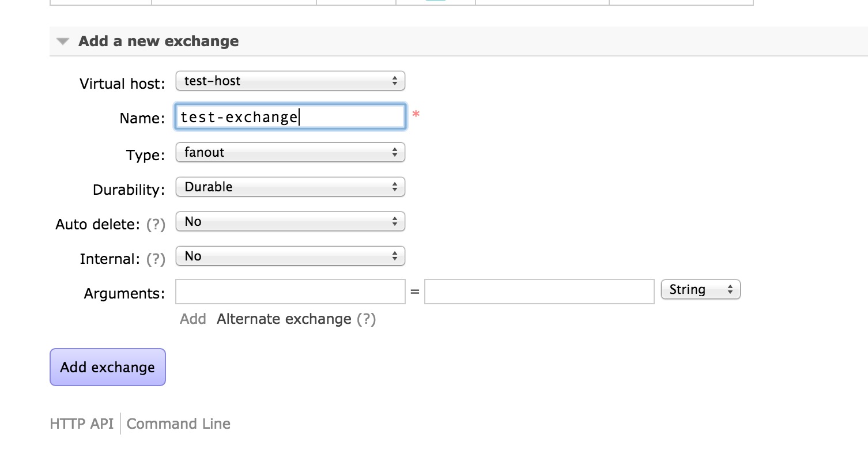Collapse the Add a new exchange section
868x476 pixels.
pos(63,41)
